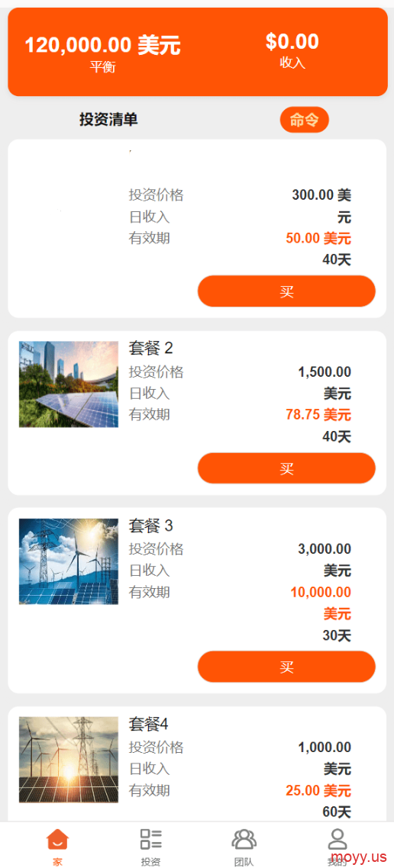Buy the 300.00 investment package
Screen dimensions: 394x868
click(x=286, y=291)
